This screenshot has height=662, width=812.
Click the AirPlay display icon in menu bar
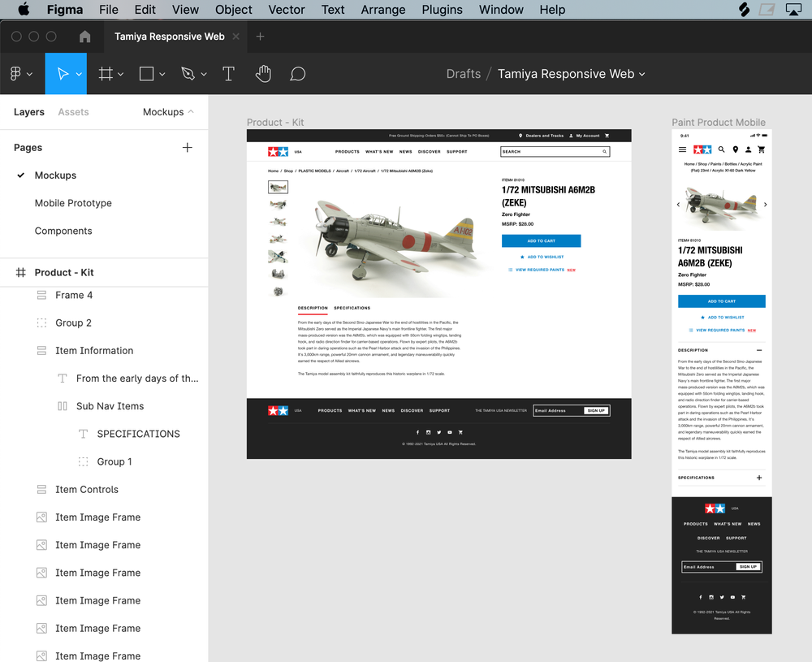[x=793, y=9]
